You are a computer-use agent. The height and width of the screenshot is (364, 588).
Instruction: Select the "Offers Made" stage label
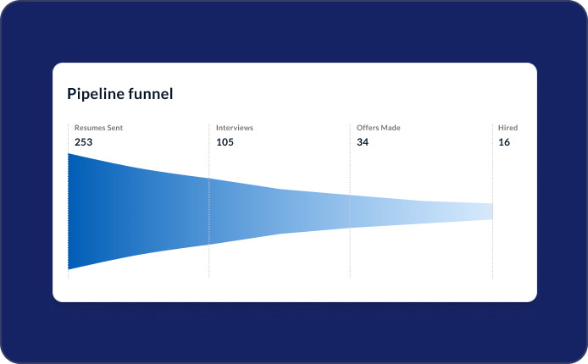click(378, 128)
